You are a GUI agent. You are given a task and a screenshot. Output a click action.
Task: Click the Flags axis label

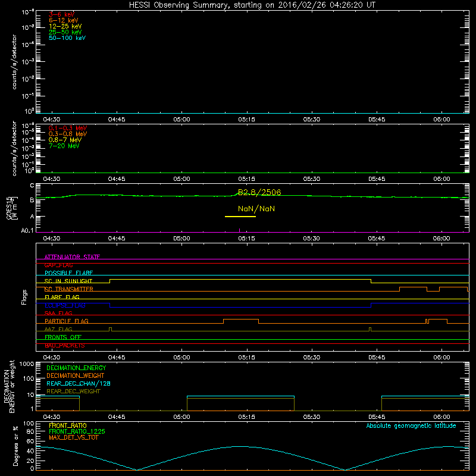(24, 297)
